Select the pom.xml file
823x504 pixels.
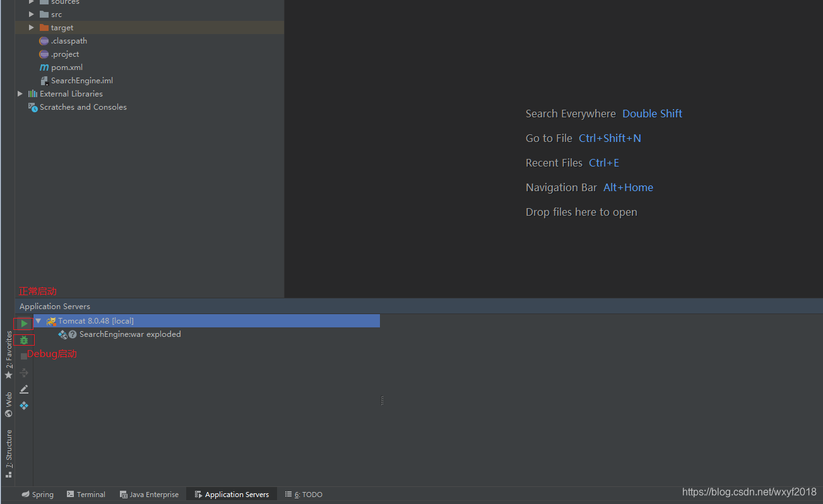coord(67,67)
